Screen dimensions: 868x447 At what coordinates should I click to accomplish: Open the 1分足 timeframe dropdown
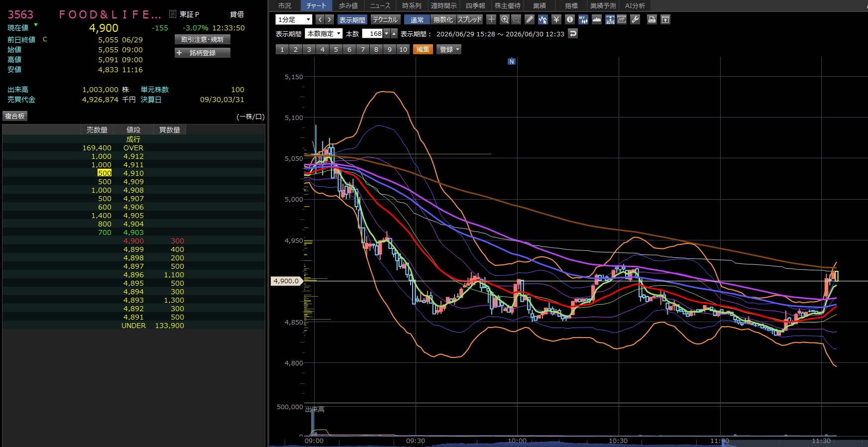(294, 19)
